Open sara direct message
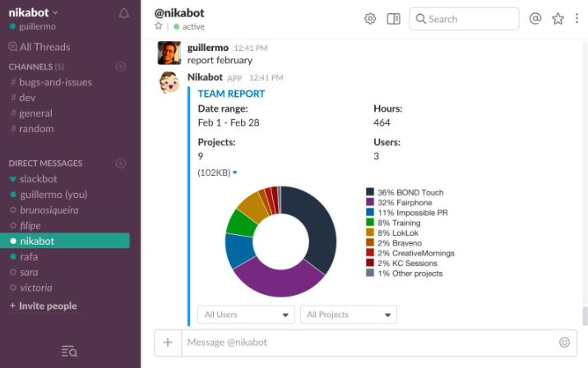Viewport: 588px width, 368px height. tap(24, 273)
